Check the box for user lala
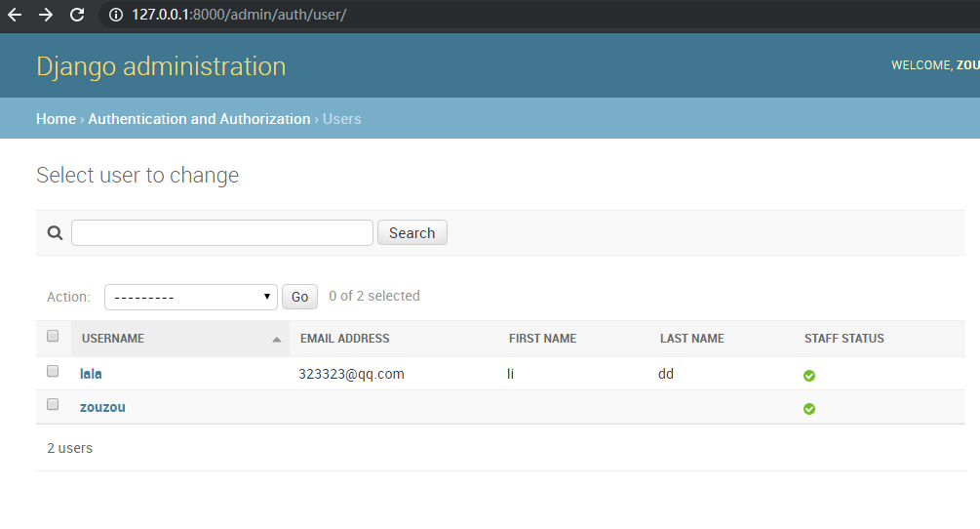 point(53,372)
